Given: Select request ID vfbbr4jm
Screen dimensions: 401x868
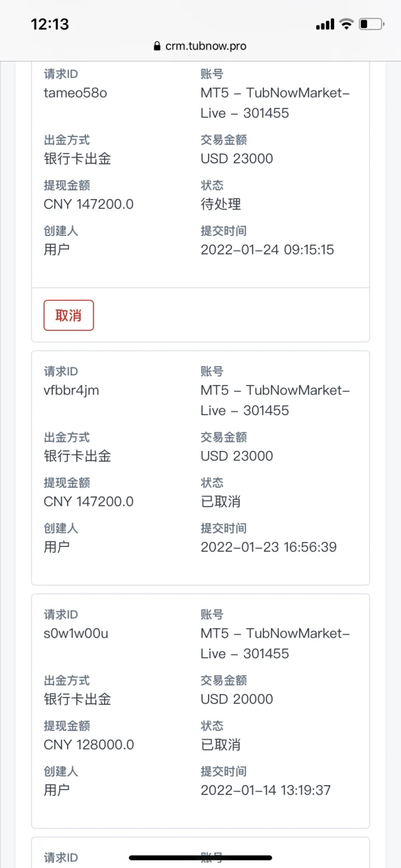Looking at the screenshot, I should (72, 390).
